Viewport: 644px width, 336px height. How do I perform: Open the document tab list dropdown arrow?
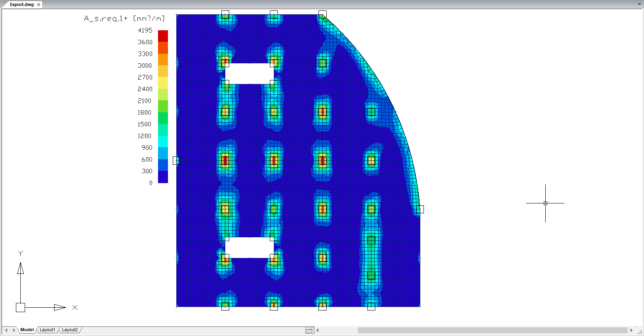[x=639, y=4]
